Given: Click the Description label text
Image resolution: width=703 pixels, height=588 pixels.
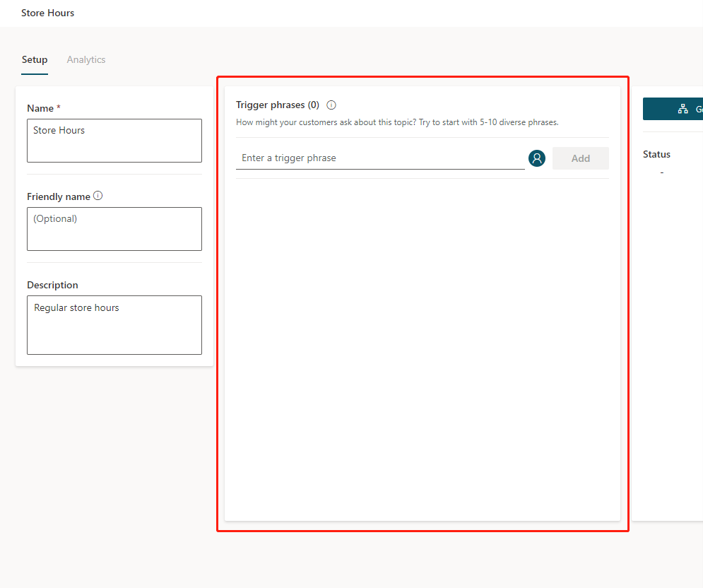Looking at the screenshot, I should (x=53, y=285).
